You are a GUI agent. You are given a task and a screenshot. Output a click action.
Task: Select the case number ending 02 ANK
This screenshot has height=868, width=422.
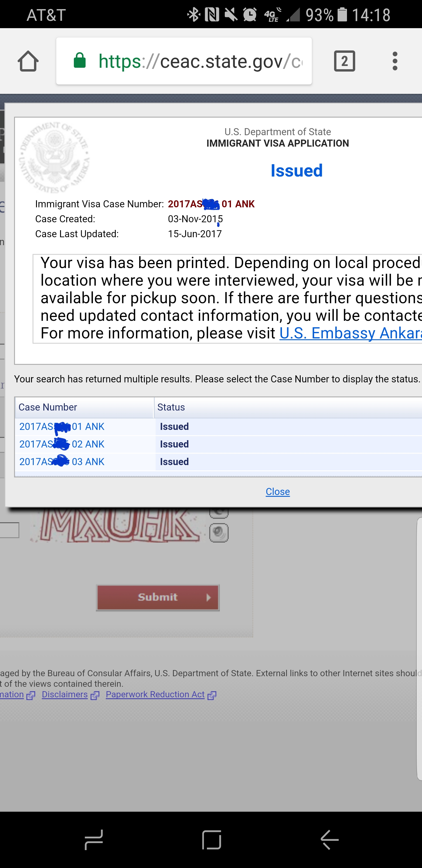62,444
